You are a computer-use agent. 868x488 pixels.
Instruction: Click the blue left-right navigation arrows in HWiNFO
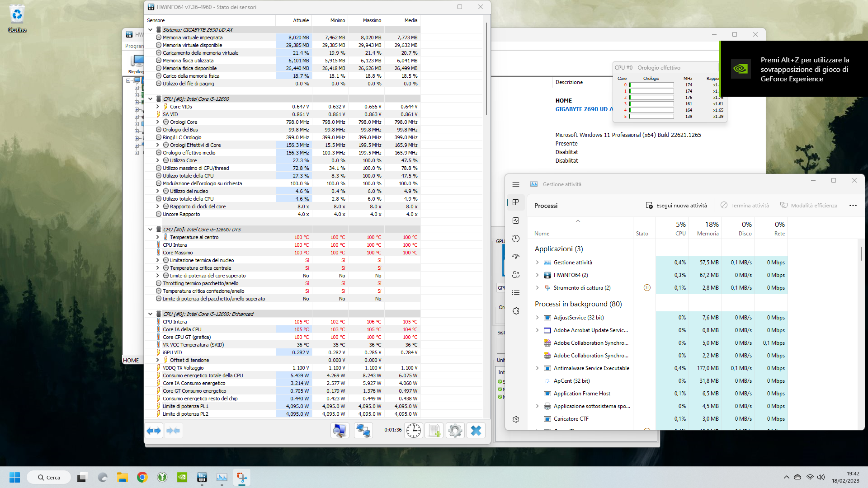tap(154, 431)
